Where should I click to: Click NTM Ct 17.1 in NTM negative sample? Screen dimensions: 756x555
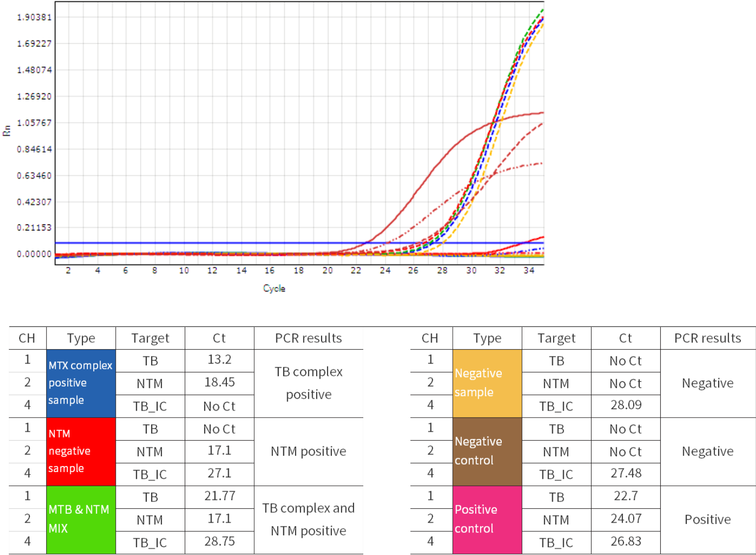(219, 450)
